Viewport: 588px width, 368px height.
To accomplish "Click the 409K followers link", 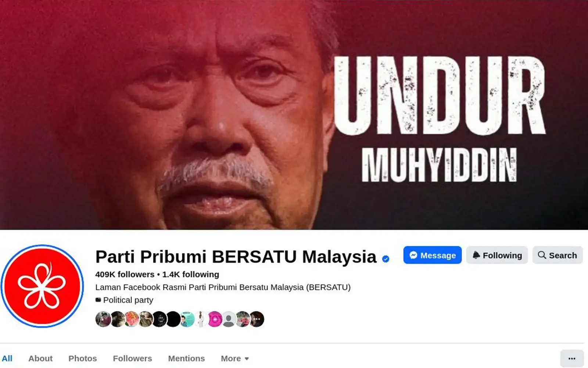I will point(125,275).
